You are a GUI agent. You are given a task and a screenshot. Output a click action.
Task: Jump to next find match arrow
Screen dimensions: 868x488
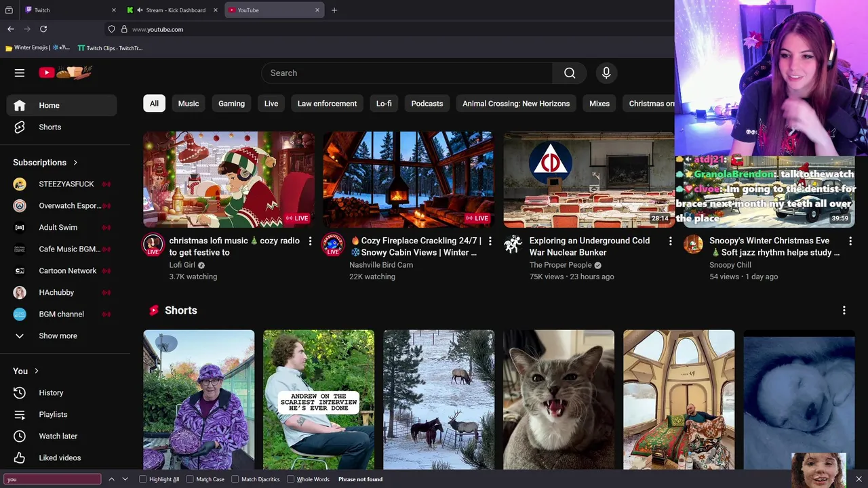[125, 479]
